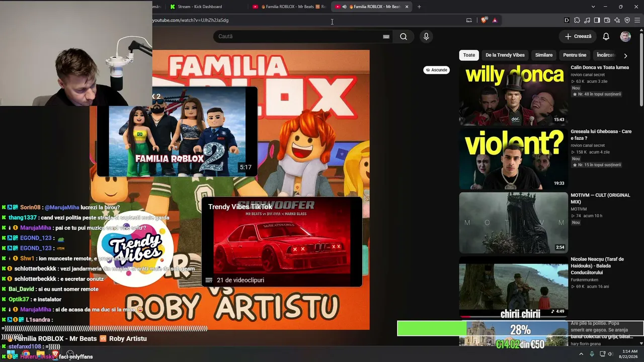
Task: Open a new browser tab
Action: coord(419,7)
